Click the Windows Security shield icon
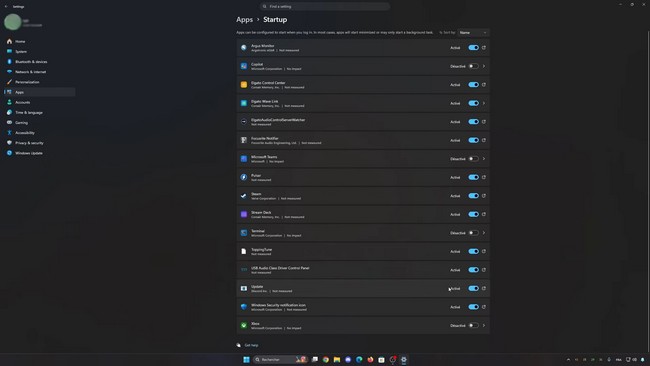 click(244, 307)
